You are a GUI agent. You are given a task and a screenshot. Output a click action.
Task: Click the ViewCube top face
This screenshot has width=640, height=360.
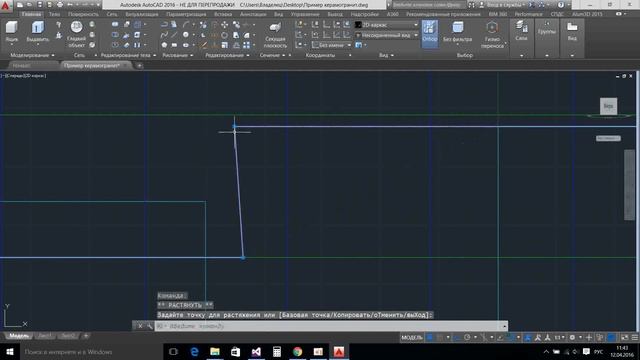[608, 106]
